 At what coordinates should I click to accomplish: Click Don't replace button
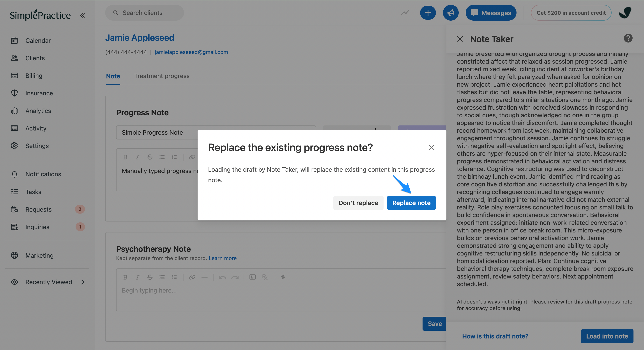(x=358, y=203)
